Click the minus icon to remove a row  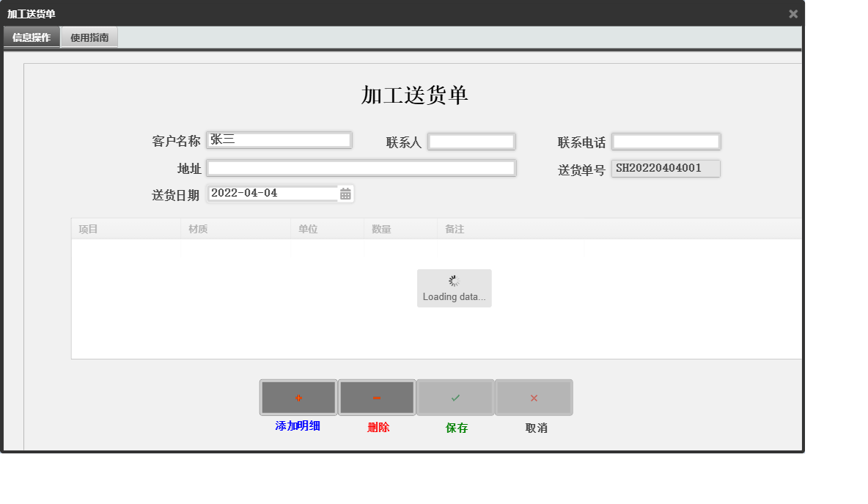(376, 397)
